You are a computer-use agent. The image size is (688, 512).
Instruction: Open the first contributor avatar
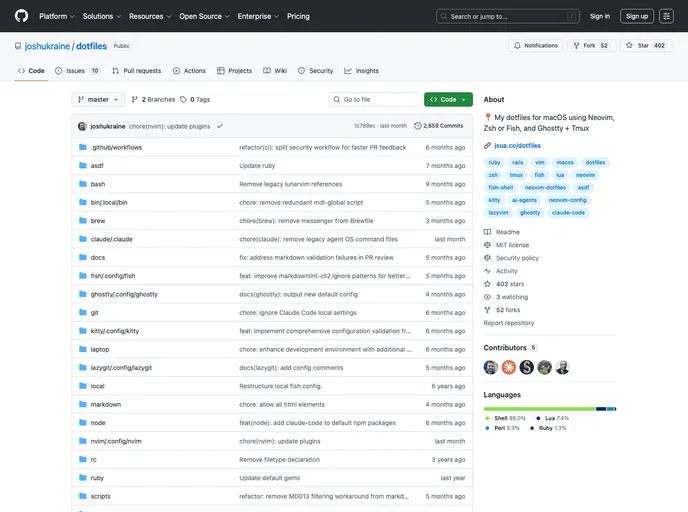[491, 367]
